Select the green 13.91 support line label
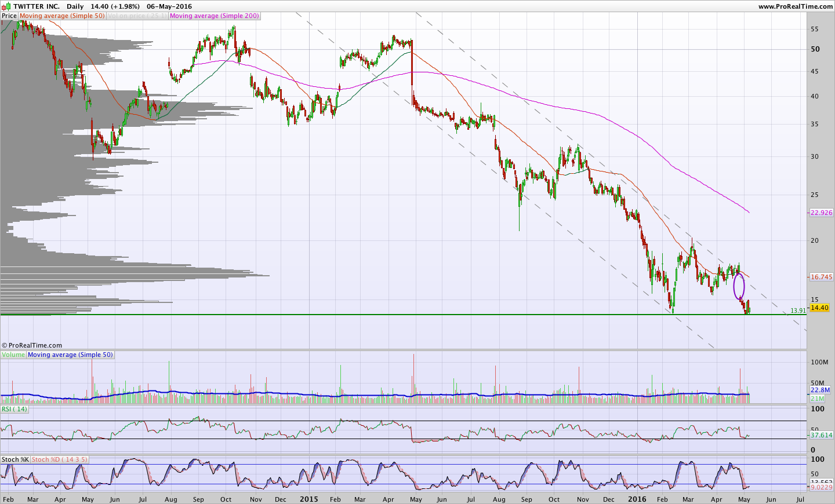The height and width of the screenshot is (504, 835). point(798,311)
